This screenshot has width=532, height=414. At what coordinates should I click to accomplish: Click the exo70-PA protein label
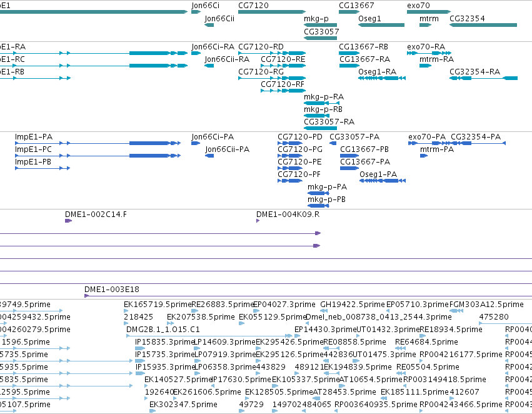click(x=427, y=137)
